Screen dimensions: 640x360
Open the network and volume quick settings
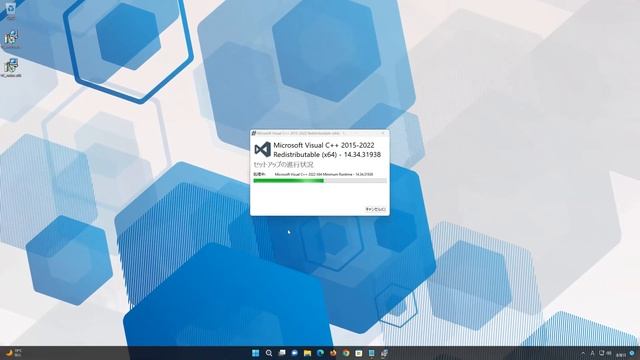605,353
